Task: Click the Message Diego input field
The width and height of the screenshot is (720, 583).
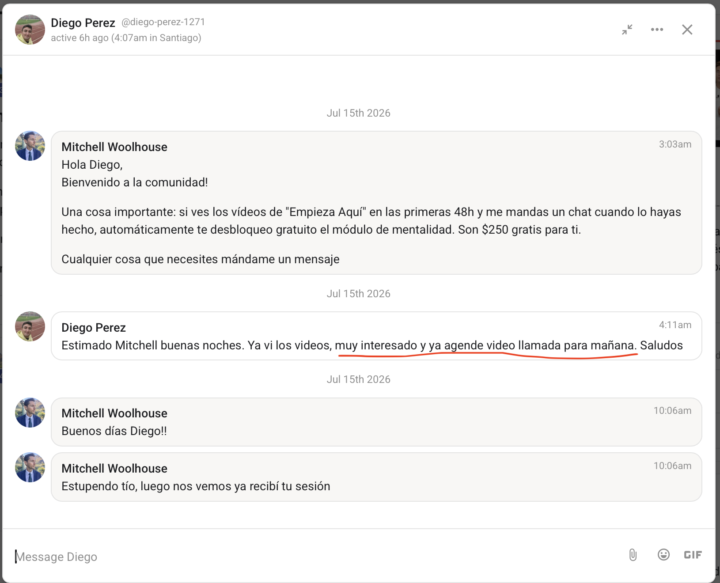Action: [x=317, y=556]
